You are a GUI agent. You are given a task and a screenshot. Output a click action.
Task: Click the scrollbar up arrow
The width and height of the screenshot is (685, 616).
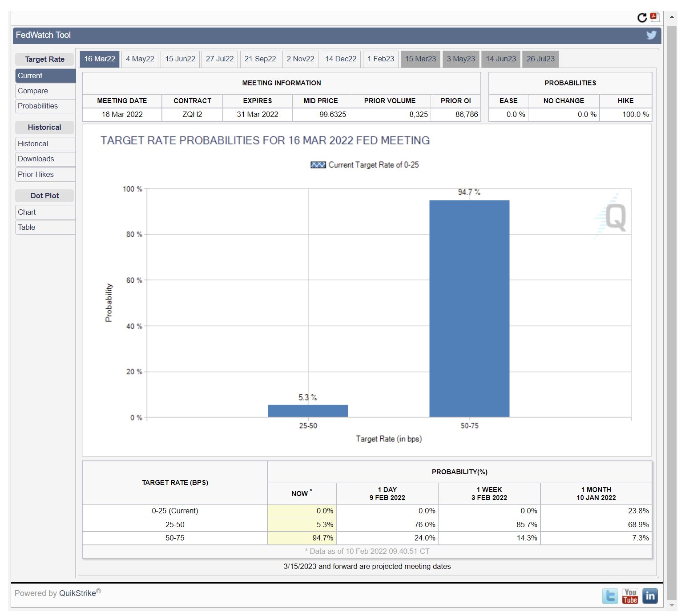[x=672, y=17]
